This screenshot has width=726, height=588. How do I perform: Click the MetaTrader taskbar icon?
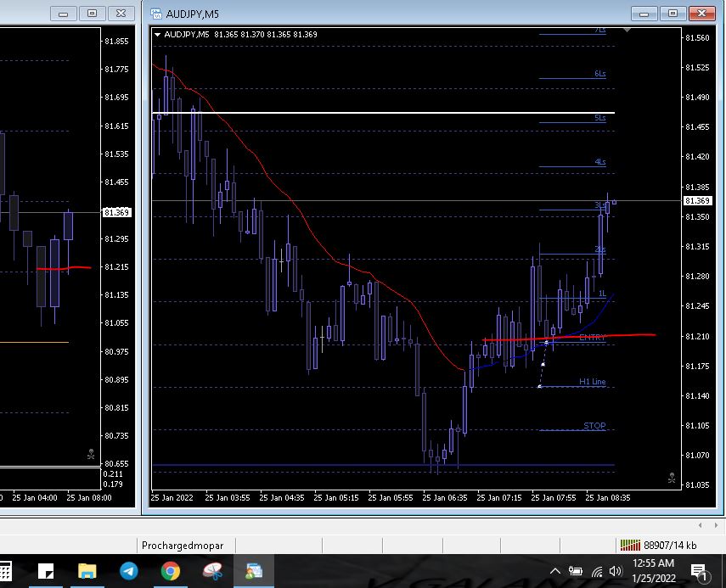pyautogui.click(x=254, y=571)
